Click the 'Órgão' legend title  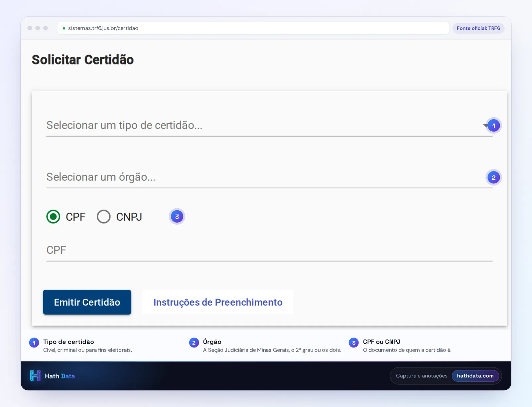212,342
